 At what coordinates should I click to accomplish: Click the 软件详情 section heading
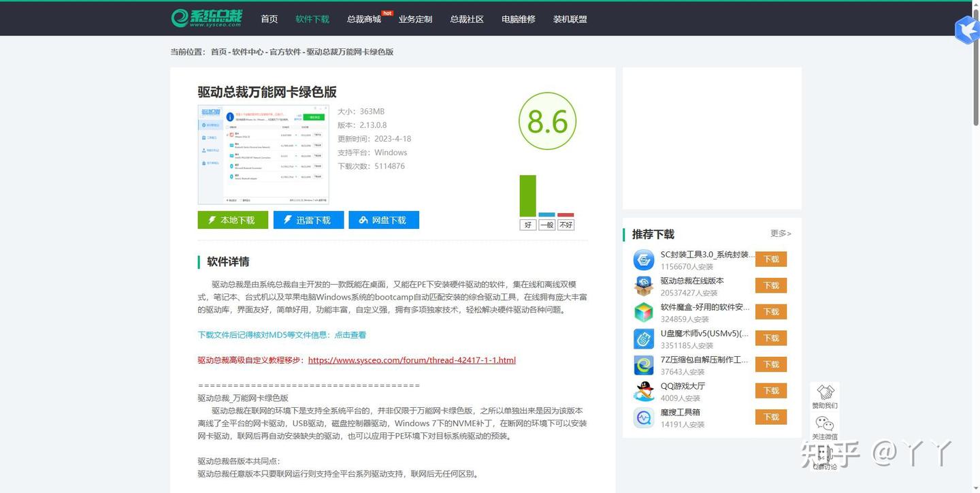point(228,261)
